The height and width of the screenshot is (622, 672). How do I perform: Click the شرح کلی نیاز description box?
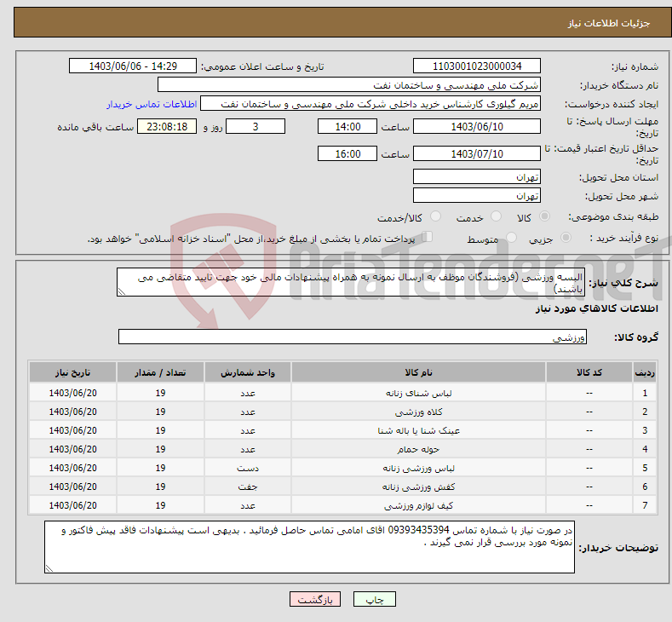351,282
